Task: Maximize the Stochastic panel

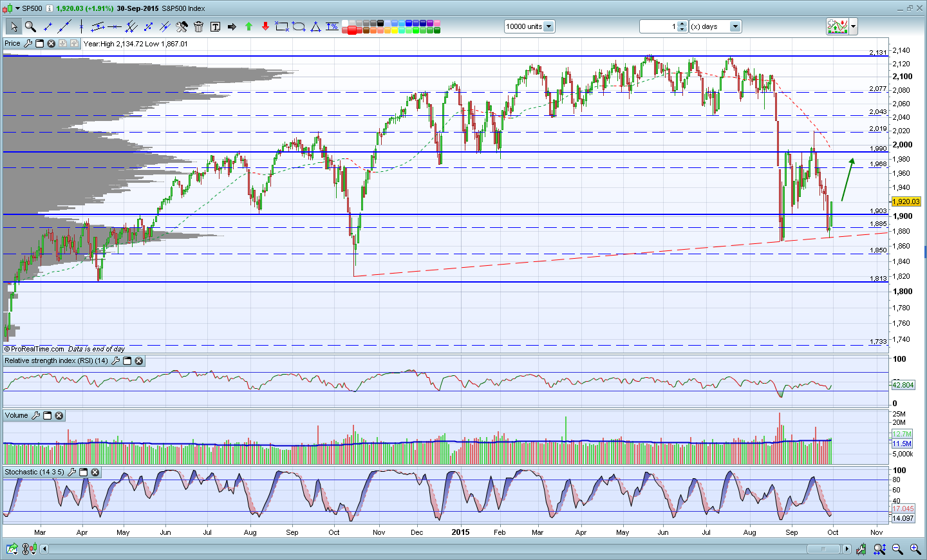Action: click(84, 472)
